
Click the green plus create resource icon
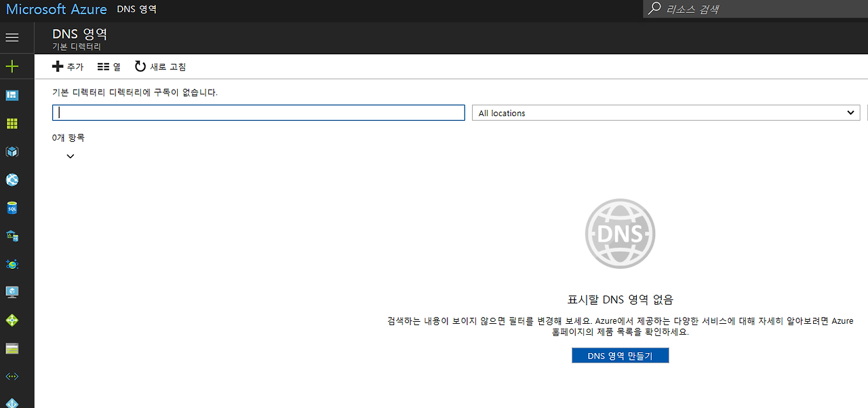point(12,67)
